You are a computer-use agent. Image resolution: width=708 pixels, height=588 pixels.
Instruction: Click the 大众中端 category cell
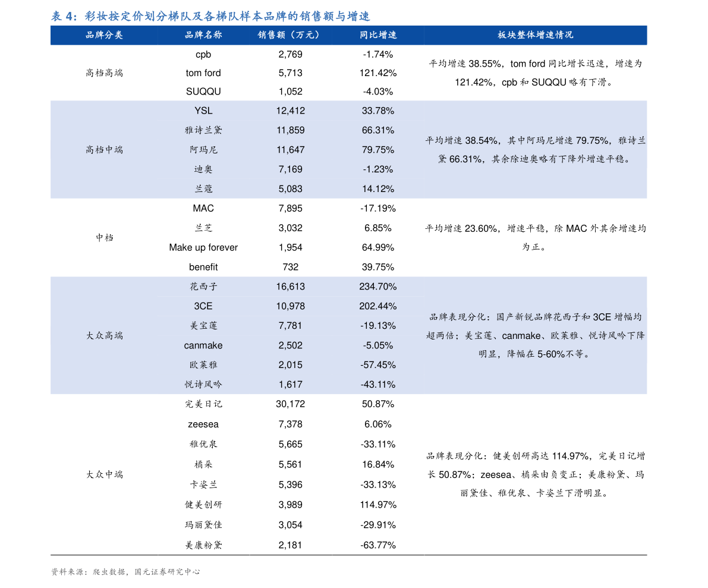[104, 474]
